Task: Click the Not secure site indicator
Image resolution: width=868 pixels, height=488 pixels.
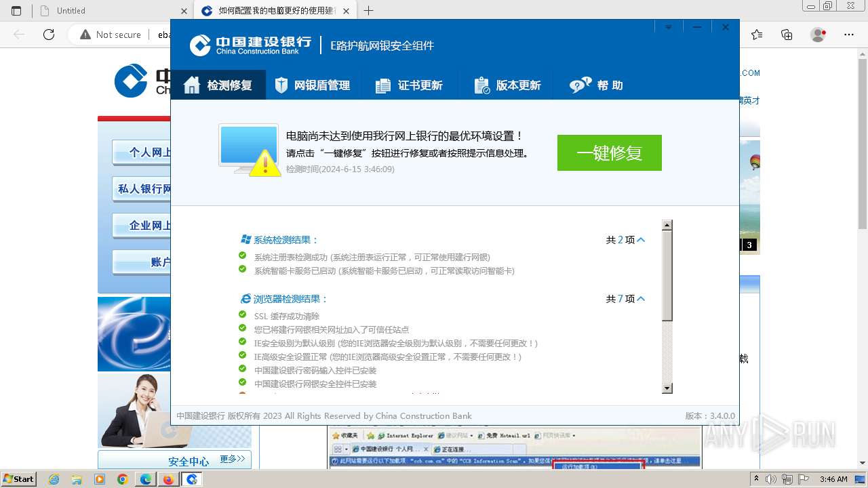Action: [111, 35]
